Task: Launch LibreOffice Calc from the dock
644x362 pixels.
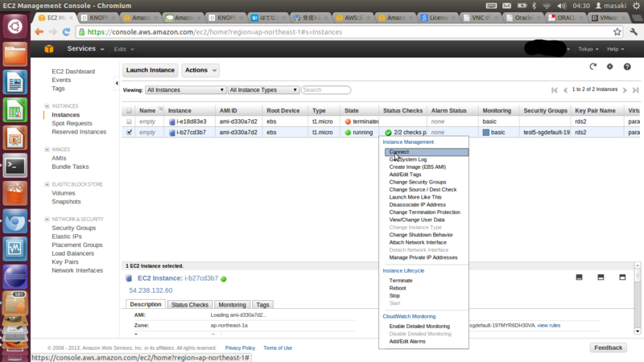Action: click(x=15, y=110)
